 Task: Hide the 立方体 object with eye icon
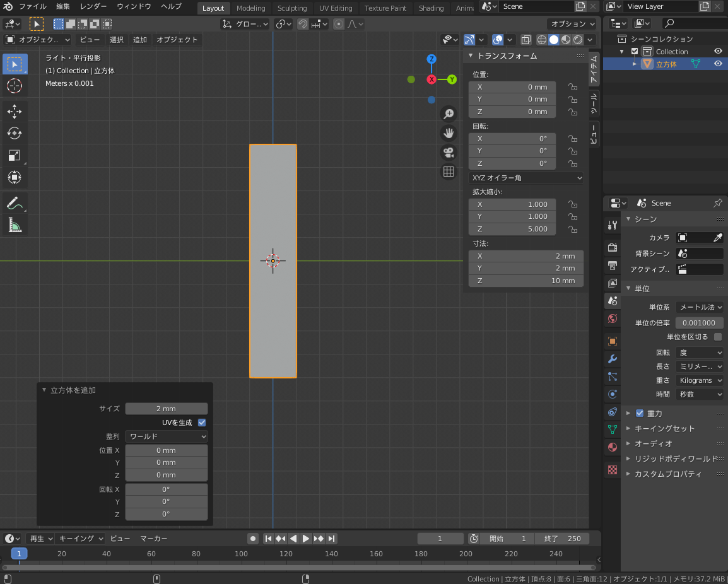point(718,64)
